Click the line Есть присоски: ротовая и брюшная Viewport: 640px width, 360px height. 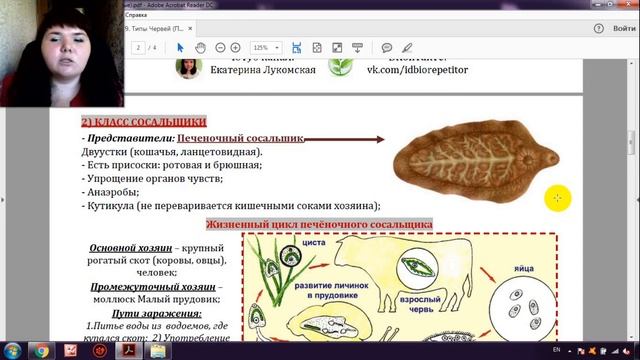click(x=172, y=165)
